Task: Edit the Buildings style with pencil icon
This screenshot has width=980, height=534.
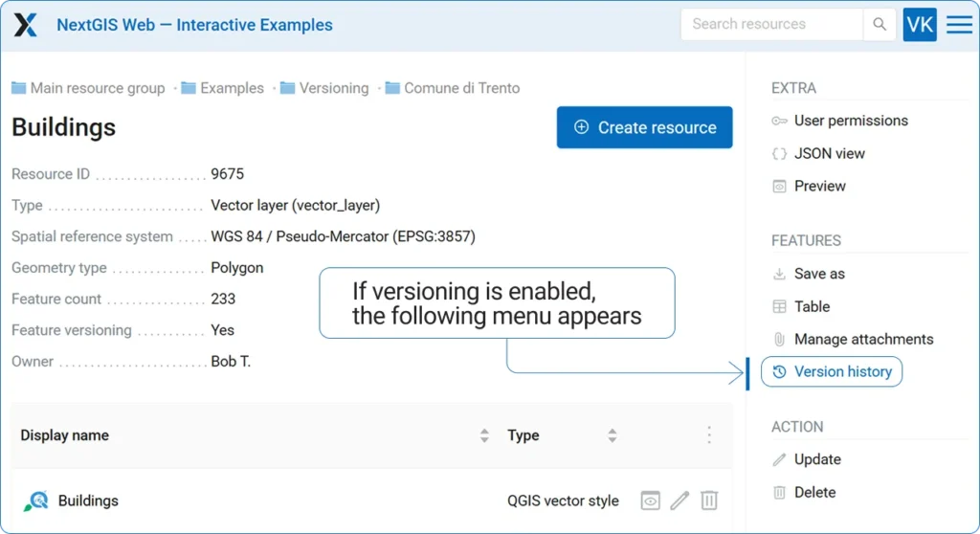Action: pos(679,501)
